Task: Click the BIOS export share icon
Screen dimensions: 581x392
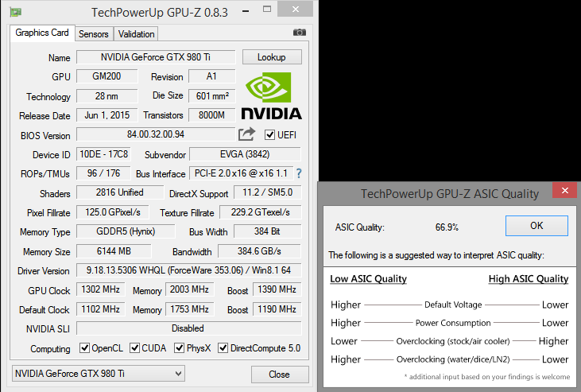Action: (246, 134)
